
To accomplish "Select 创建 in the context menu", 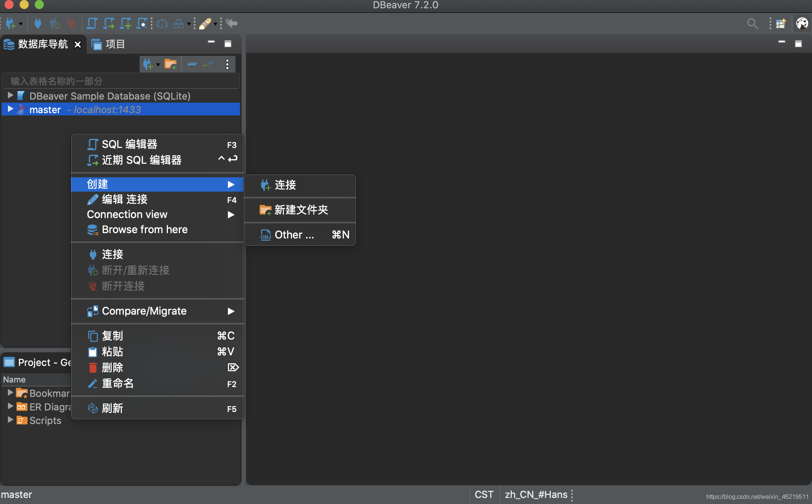I will tap(157, 184).
